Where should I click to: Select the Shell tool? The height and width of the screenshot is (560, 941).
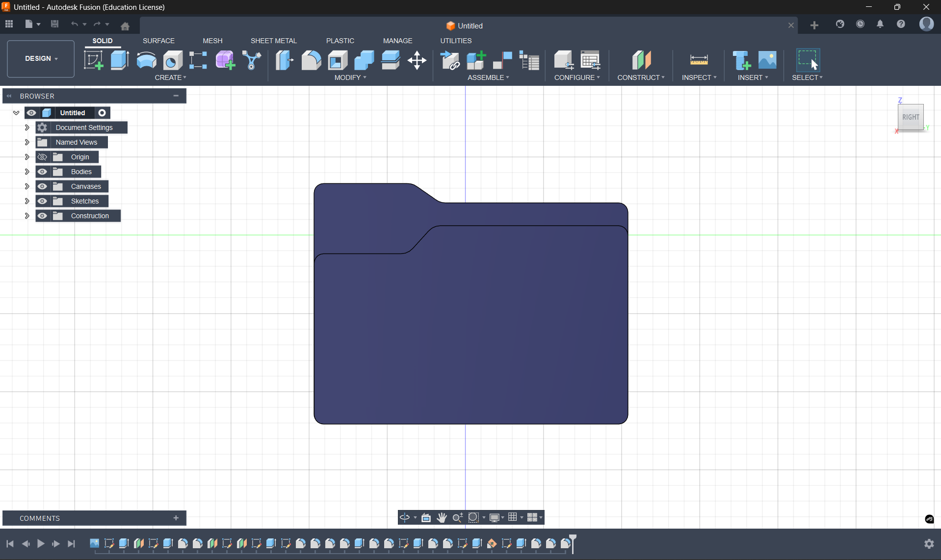(338, 60)
